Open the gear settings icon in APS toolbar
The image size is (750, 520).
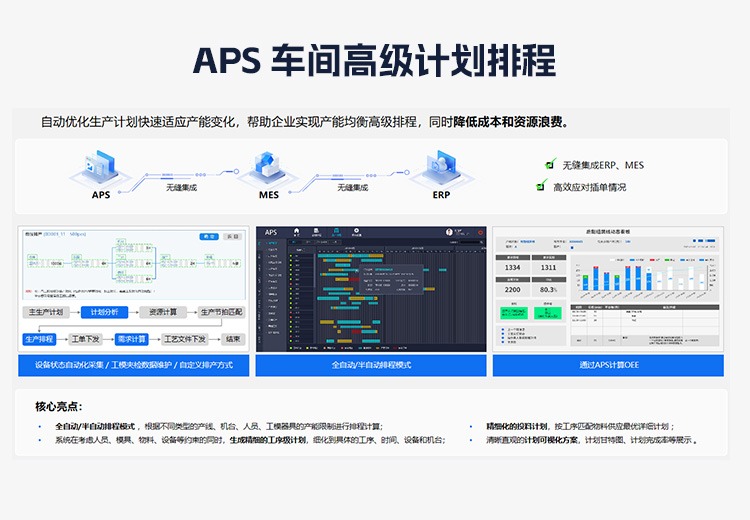(356, 232)
